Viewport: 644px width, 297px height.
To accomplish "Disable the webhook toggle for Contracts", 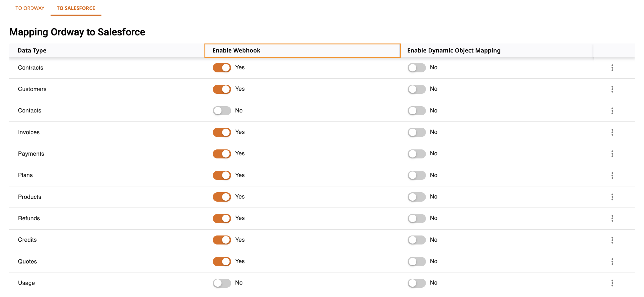I will (222, 68).
